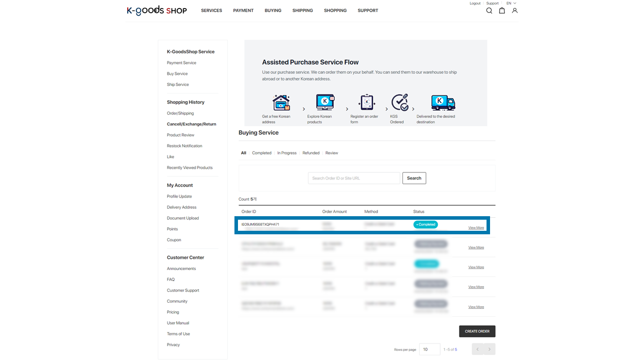Click the Search button beside order field
Image resolution: width=644 pixels, height=362 pixels.
coord(414,178)
